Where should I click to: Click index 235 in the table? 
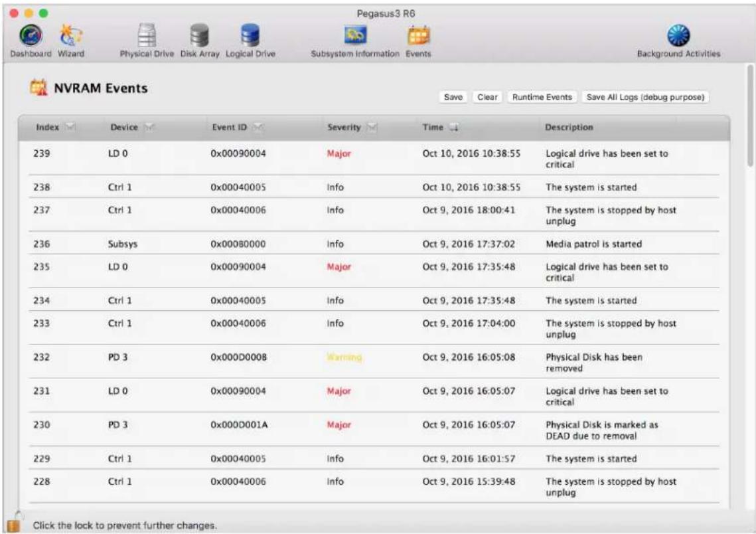coord(41,267)
